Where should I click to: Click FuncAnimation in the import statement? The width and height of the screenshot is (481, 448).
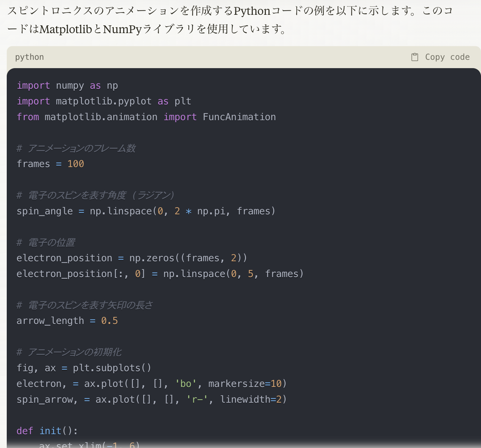pyautogui.click(x=239, y=117)
